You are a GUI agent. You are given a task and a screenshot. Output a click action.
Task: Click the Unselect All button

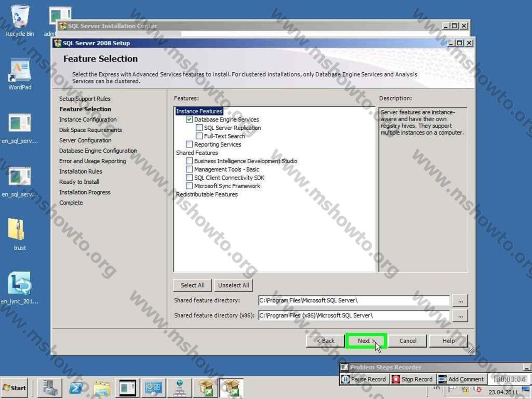pos(233,285)
